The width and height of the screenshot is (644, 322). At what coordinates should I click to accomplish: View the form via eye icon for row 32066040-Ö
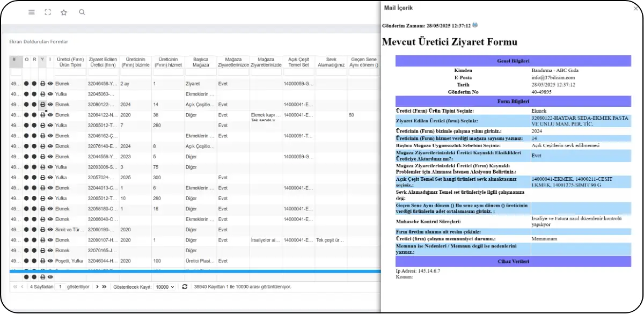point(50,219)
